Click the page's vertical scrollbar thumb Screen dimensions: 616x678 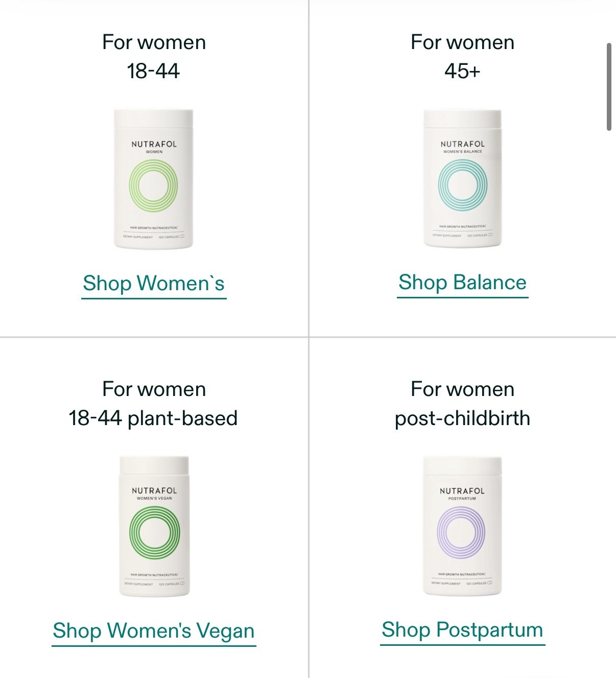pyautogui.click(x=609, y=87)
